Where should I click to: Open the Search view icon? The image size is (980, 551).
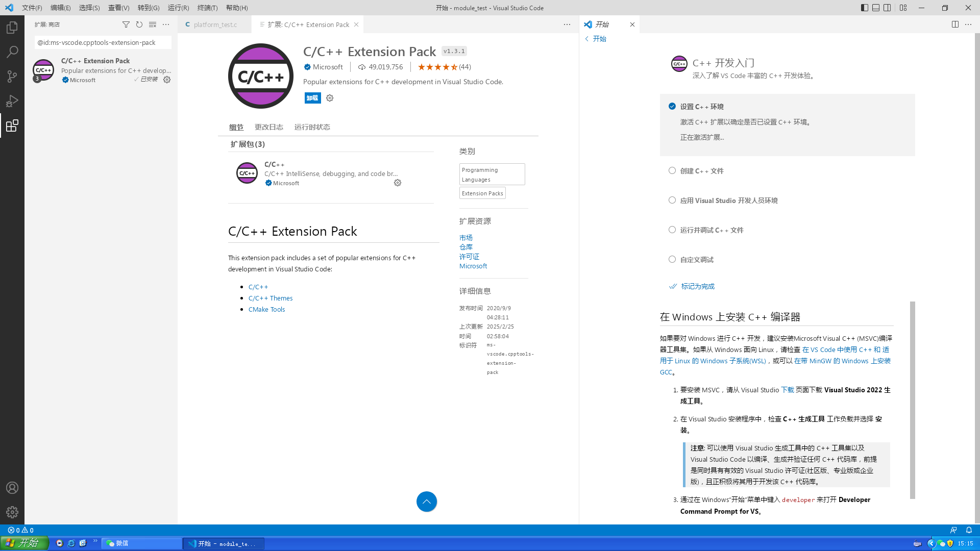[x=12, y=52]
